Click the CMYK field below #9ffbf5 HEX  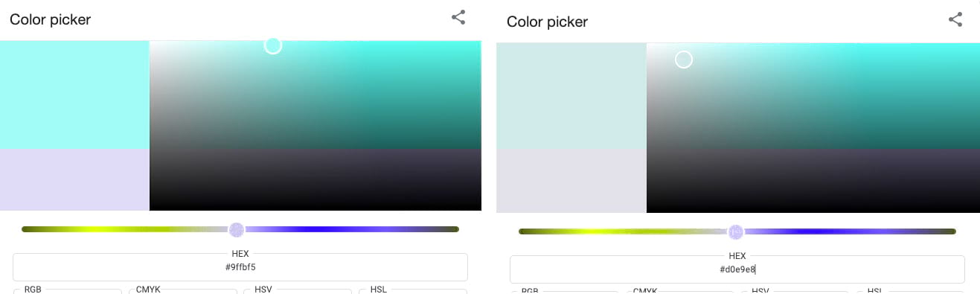coord(182,291)
